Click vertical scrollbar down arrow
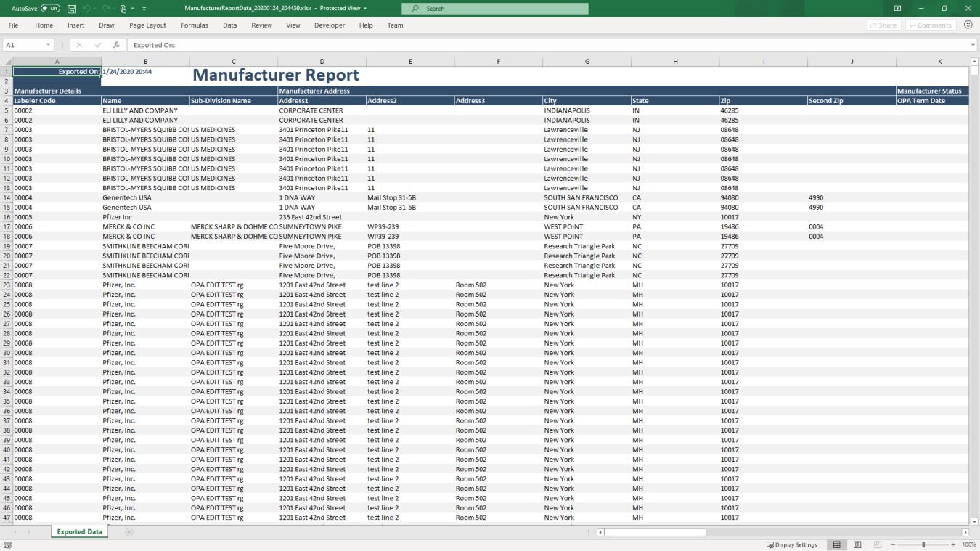The width and height of the screenshot is (980, 551). pyautogui.click(x=974, y=521)
